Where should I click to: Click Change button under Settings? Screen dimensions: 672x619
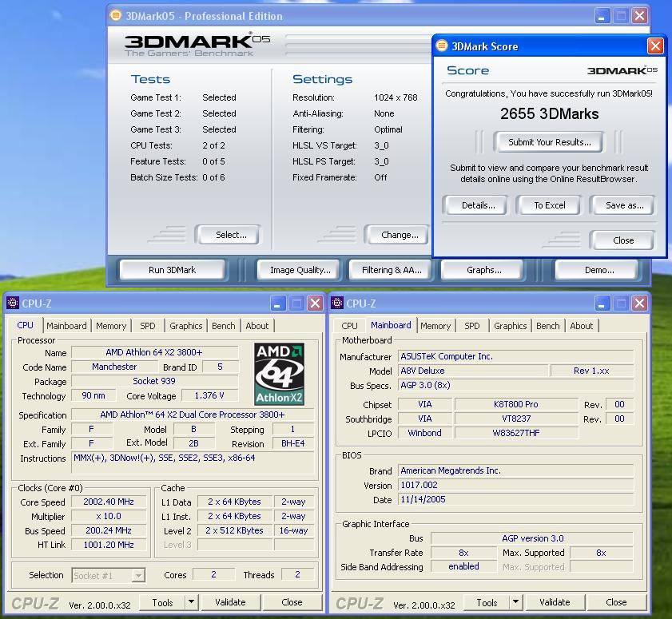point(397,235)
